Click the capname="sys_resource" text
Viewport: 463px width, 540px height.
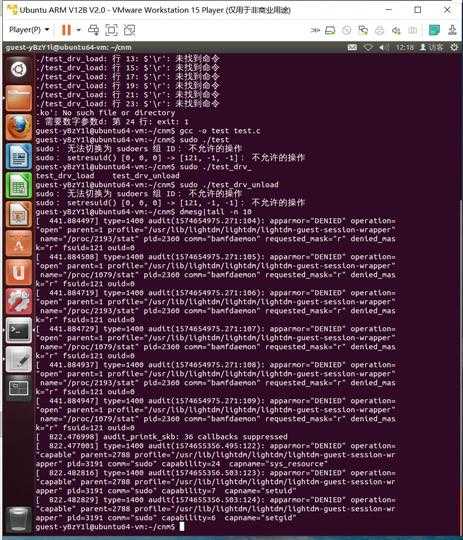pos(276,464)
